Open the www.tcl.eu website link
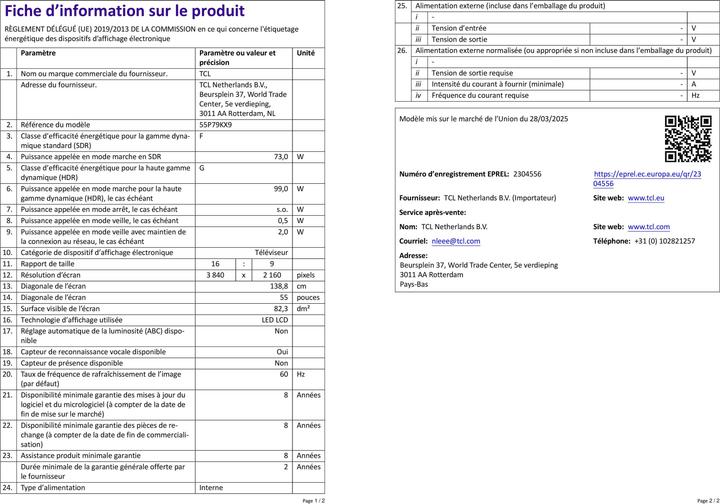This screenshot has width=720, height=504. click(x=646, y=198)
